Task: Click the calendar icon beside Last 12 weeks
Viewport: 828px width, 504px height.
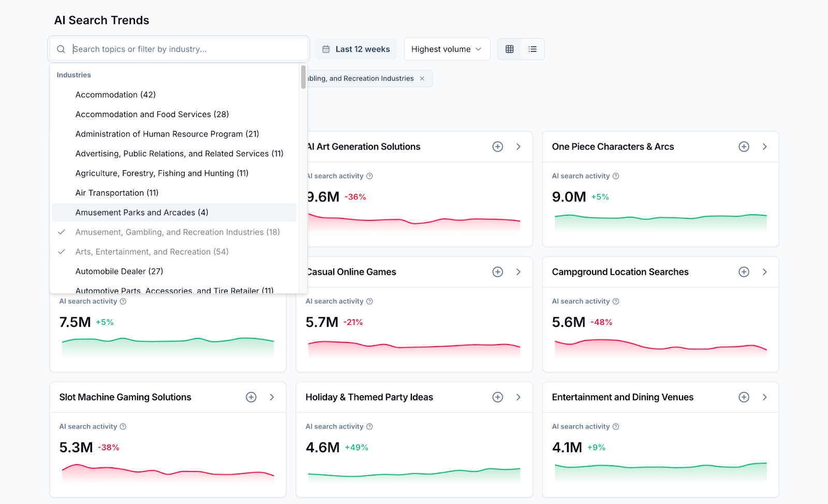Action: (x=326, y=49)
